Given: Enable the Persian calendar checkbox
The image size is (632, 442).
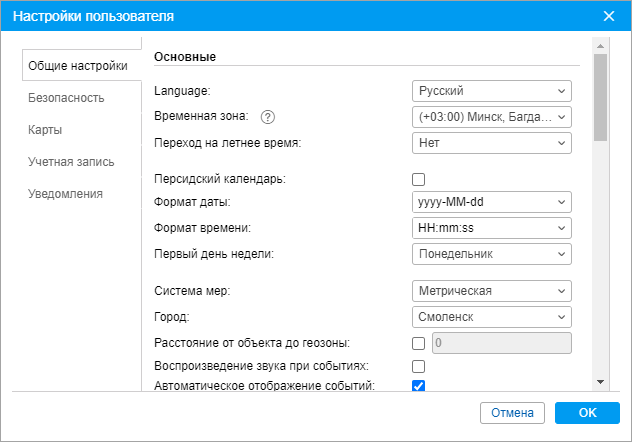Looking at the screenshot, I should click(x=419, y=179).
